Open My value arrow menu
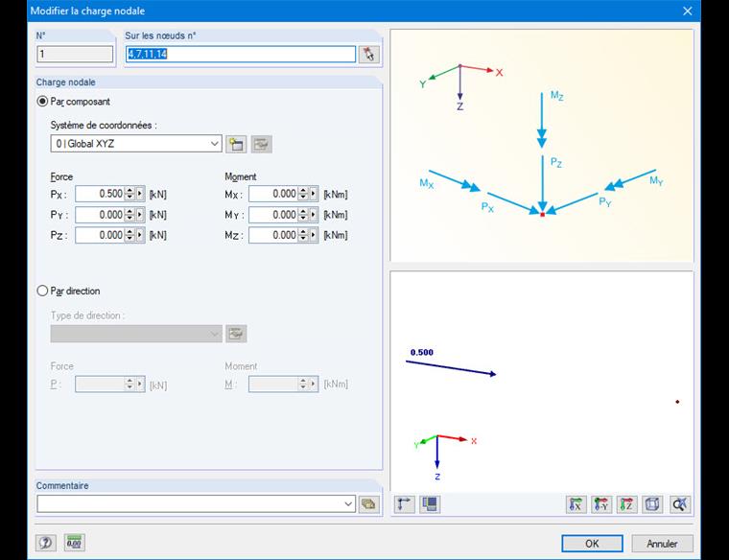The image size is (729, 560). (x=314, y=215)
